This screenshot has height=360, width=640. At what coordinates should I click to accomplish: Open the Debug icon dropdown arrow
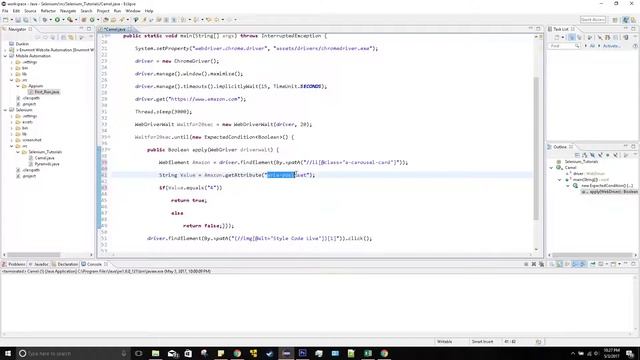click(51, 20)
